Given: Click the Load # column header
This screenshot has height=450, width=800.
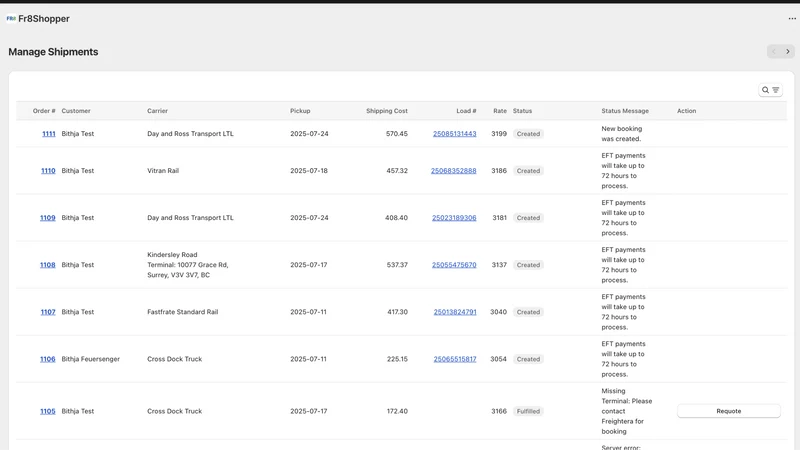Looking at the screenshot, I should click(466, 111).
